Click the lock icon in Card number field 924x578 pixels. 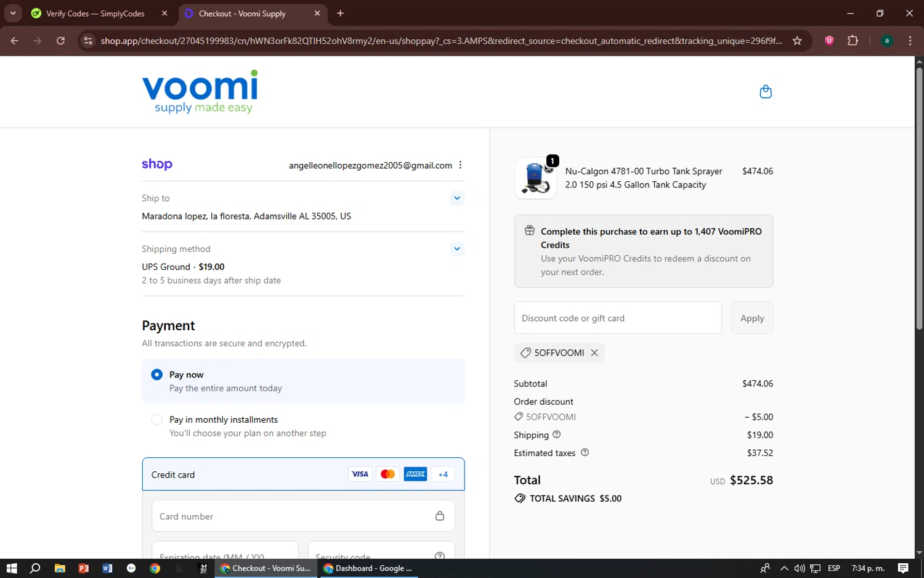tap(440, 516)
